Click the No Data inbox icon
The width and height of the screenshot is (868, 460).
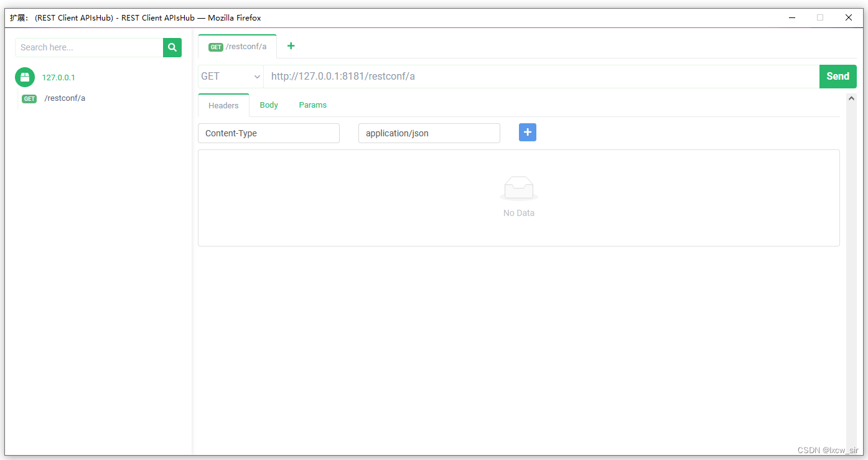519,189
